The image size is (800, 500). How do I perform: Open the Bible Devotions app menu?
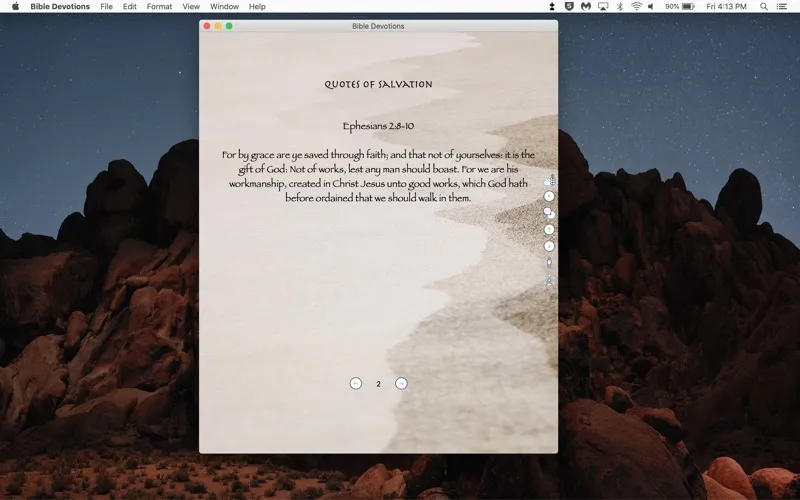(x=60, y=7)
